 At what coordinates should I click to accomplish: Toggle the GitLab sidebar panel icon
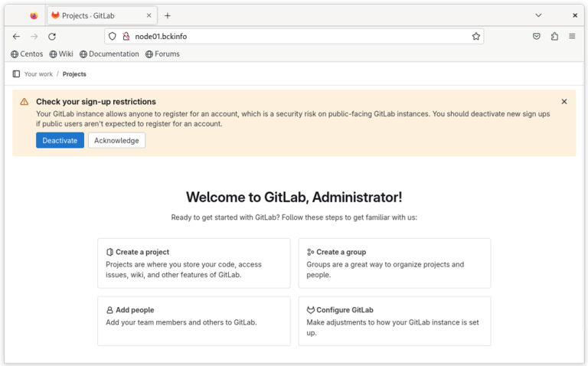coord(16,74)
